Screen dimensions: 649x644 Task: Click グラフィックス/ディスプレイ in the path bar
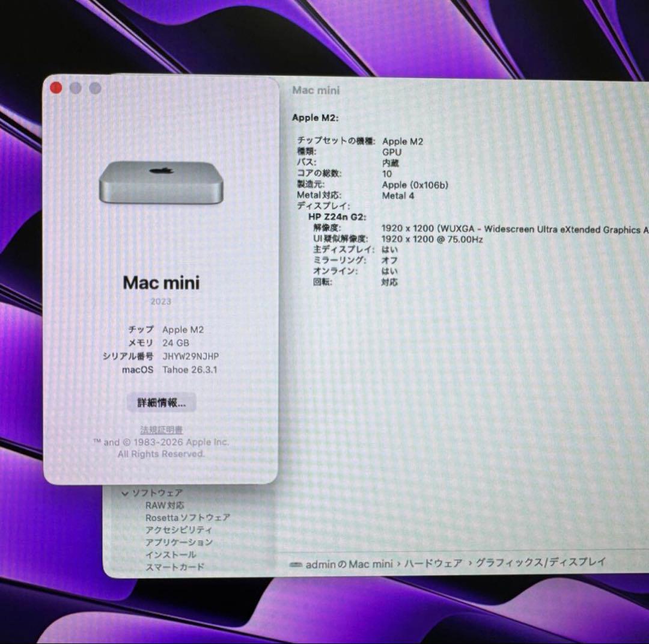pos(541,562)
